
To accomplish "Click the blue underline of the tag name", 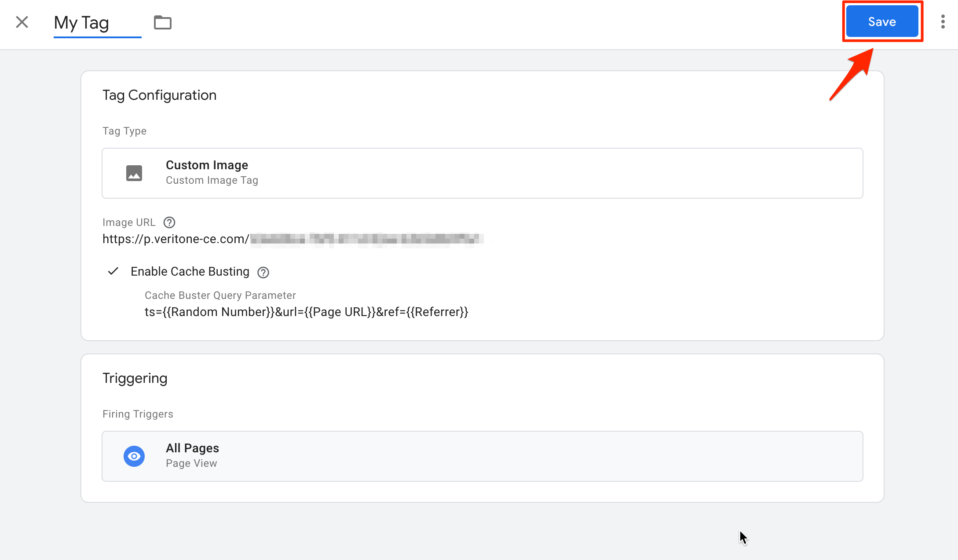I will [x=97, y=38].
